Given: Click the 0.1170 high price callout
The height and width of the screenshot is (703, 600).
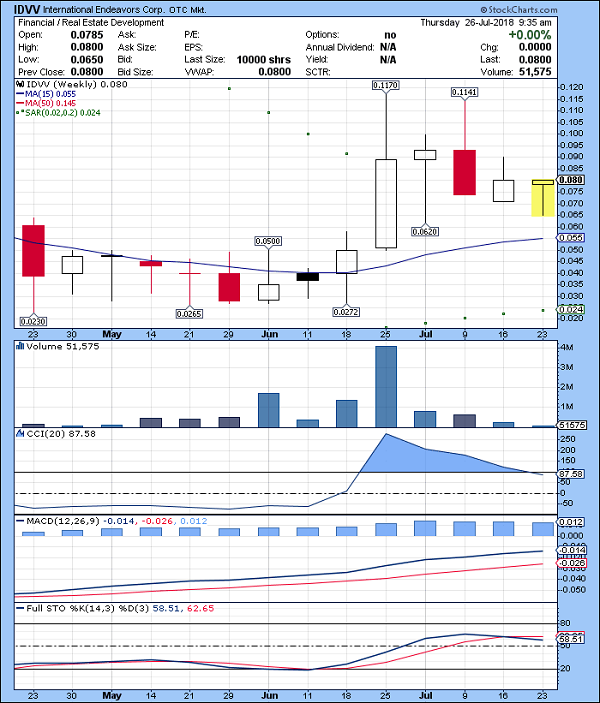Looking at the screenshot, I should pos(386,85).
